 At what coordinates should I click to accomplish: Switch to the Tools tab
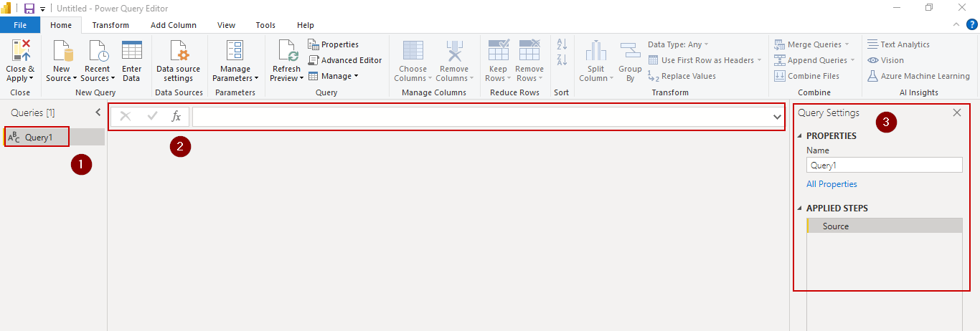[265, 25]
